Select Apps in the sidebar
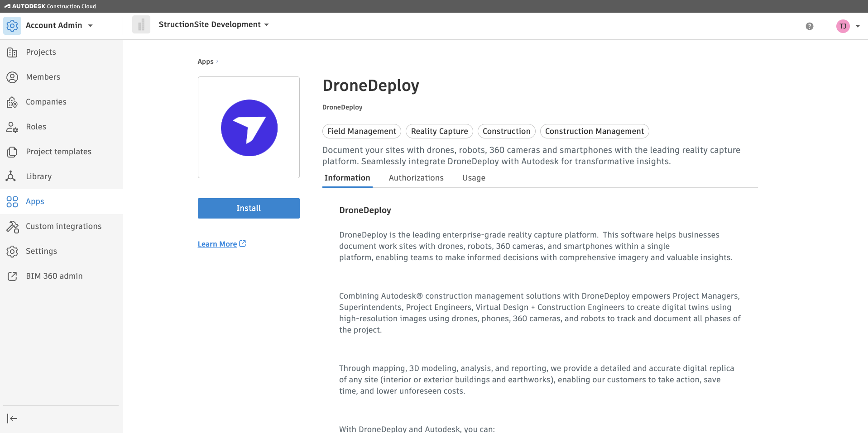Image resolution: width=868 pixels, height=433 pixels. click(x=62, y=202)
